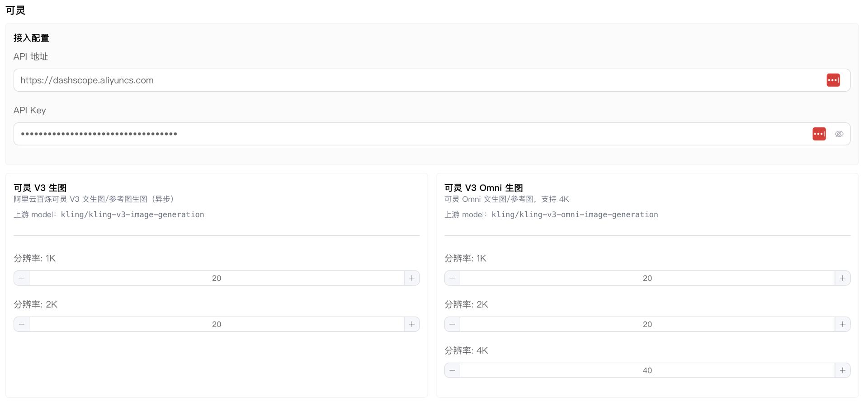
Task: Increase 可灵 V3 Omni 1K resolution value
Action: [x=842, y=278]
